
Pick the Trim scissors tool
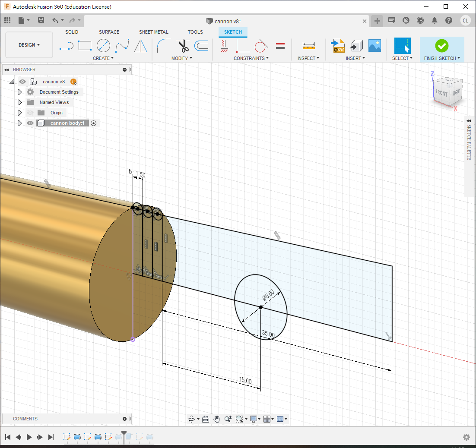pos(183,45)
